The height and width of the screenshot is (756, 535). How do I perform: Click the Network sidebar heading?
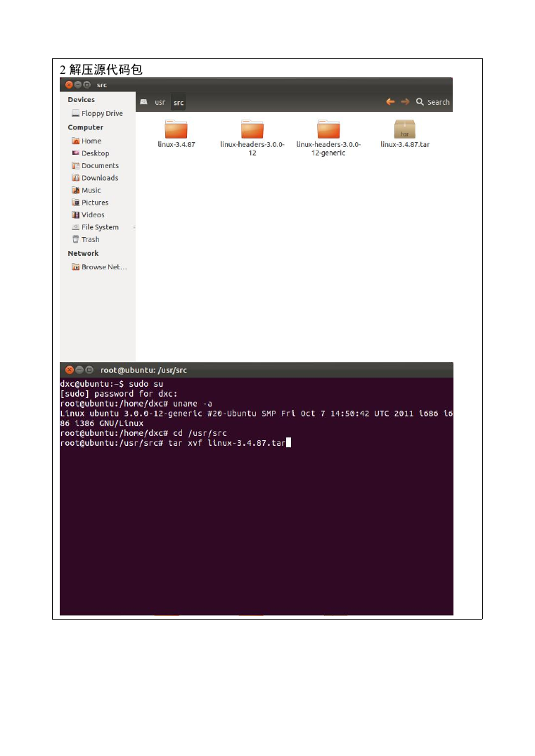click(x=83, y=253)
